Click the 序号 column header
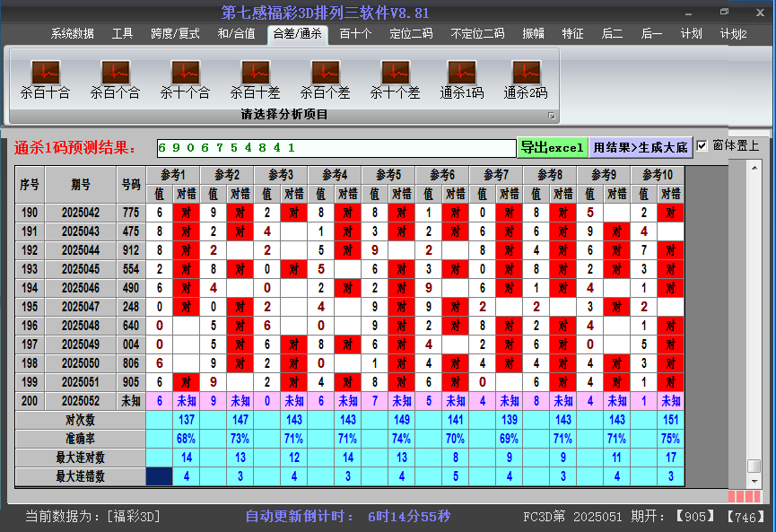 30,185
